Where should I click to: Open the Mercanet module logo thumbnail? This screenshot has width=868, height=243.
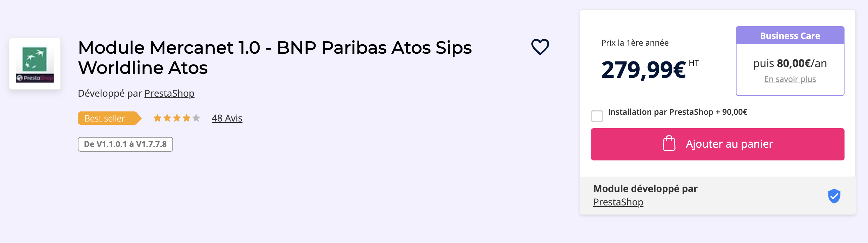pyautogui.click(x=35, y=64)
